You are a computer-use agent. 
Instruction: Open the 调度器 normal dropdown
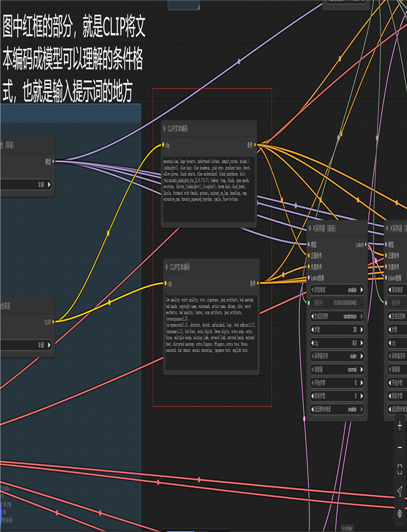click(x=337, y=369)
